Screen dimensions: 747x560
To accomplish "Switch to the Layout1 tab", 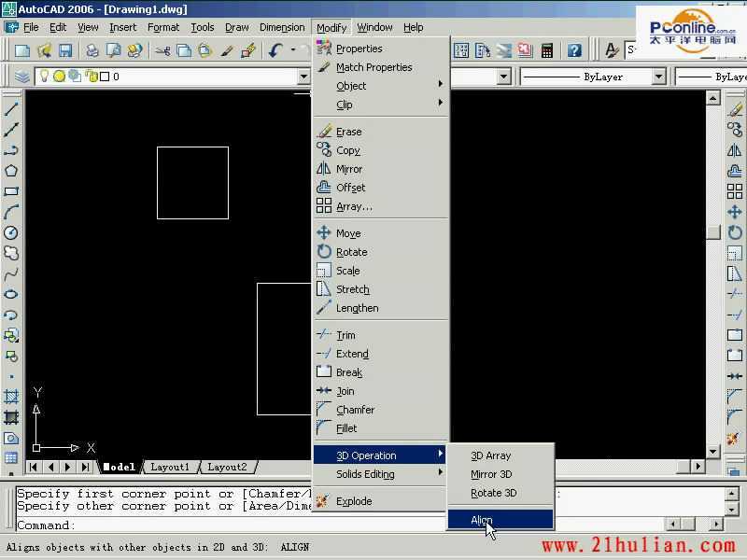I will click(170, 467).
